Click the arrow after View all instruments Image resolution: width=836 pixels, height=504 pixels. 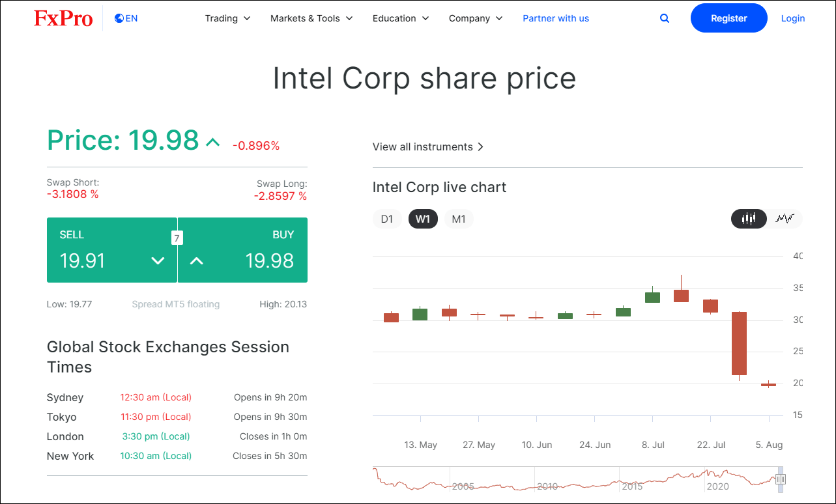(481, 147)
